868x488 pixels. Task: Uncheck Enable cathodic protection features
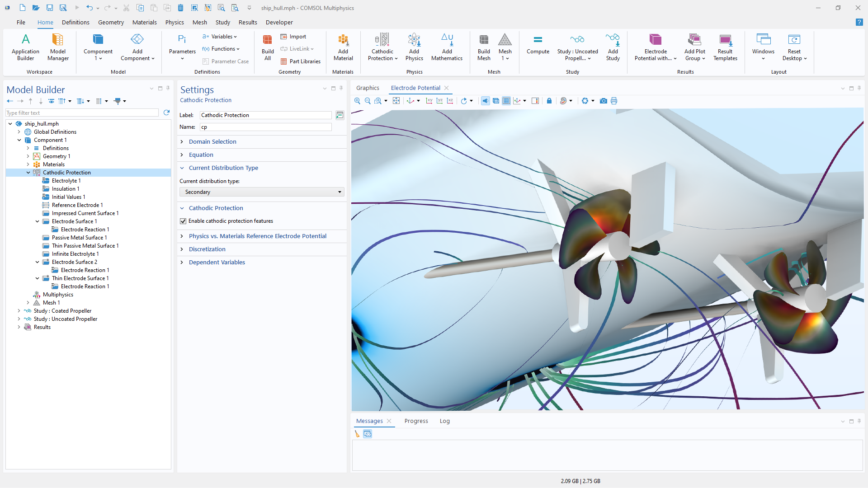coord(183,221)
